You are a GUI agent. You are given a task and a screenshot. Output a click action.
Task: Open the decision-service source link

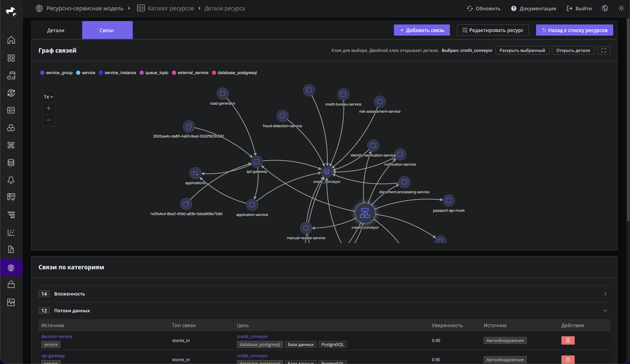point(57,336)
